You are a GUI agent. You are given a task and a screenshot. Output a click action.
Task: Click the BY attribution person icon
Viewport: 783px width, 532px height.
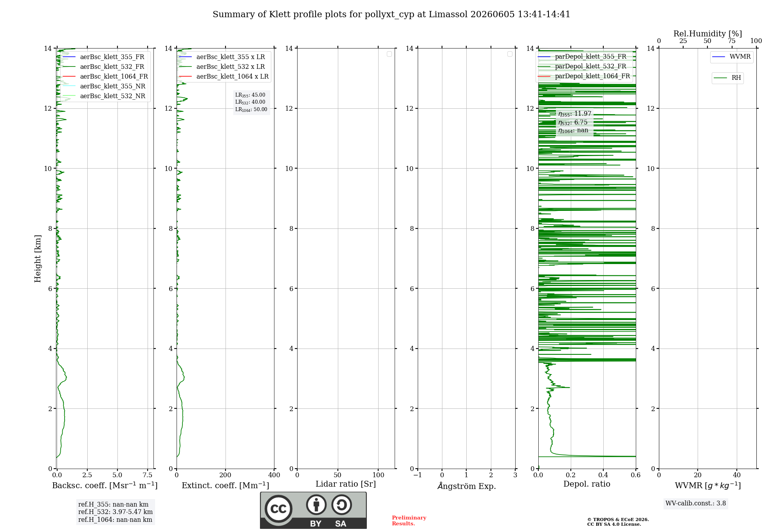[x=316, y=505]
